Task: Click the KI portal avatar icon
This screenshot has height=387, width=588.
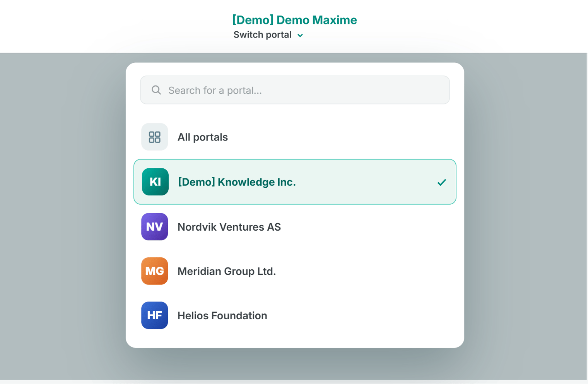Action: coord(155,182)
